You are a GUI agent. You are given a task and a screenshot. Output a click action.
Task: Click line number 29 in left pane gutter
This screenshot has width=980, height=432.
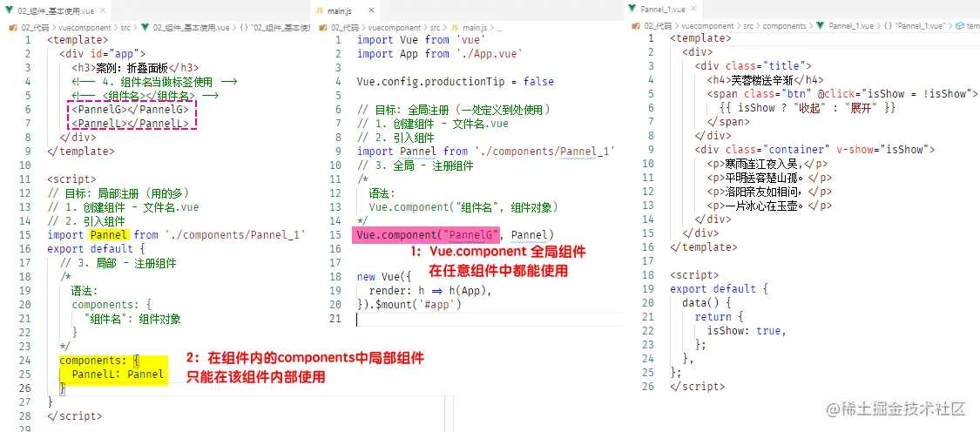tap(25, 429)
